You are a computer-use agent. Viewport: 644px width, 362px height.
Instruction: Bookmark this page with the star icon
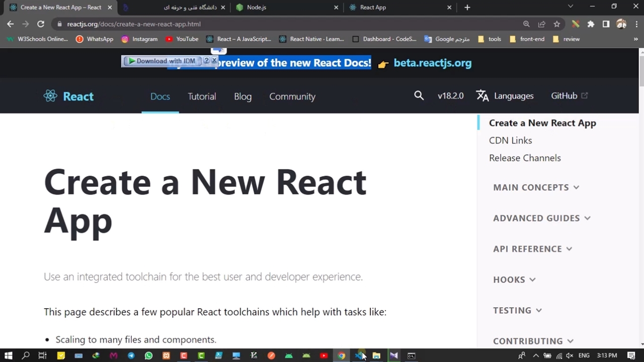click(556, 24)
